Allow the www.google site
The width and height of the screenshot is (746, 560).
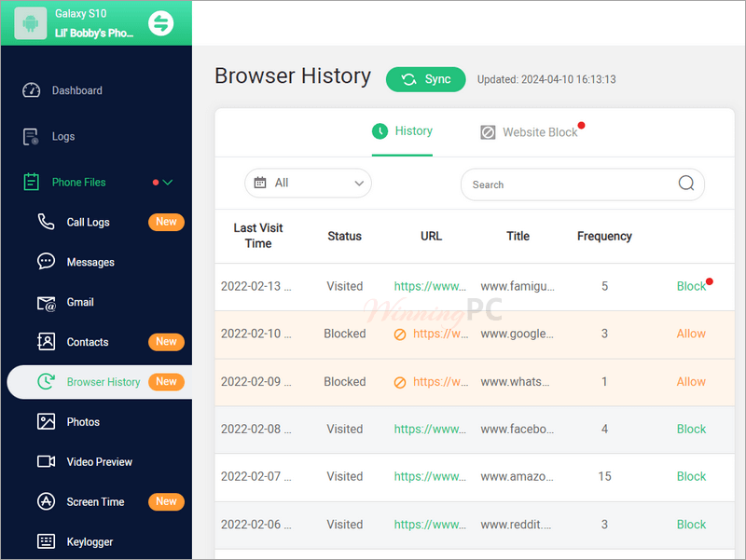pos(691,334)
